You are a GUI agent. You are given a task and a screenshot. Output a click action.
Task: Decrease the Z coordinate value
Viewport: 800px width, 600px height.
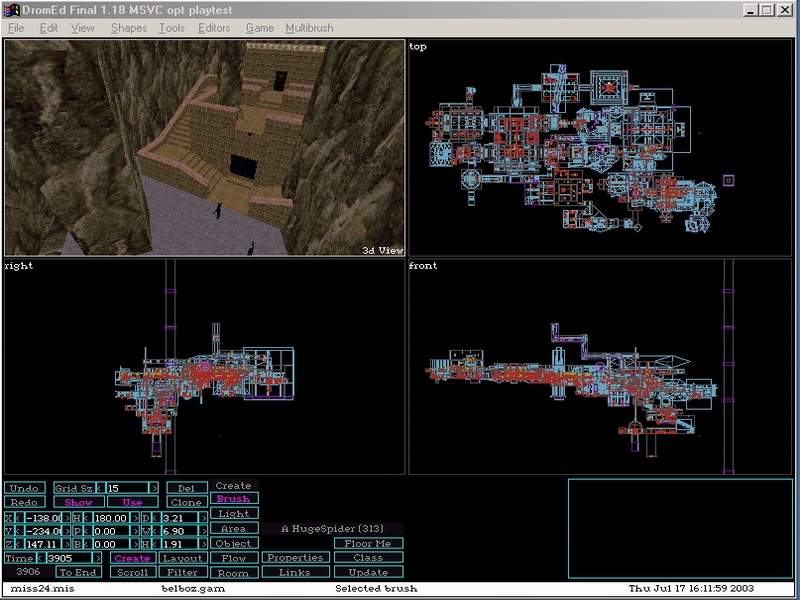pyautogui.click(x=20, y=544)
